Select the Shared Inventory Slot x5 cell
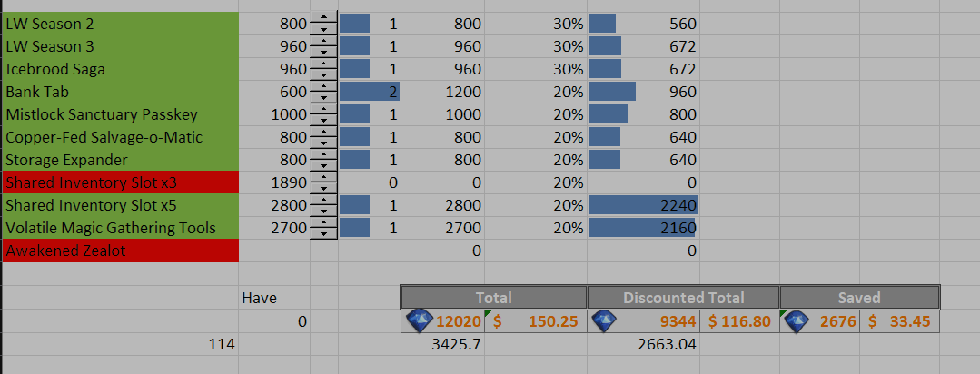Viewport: 980px width, 374px height. click(x=120, y=205)
